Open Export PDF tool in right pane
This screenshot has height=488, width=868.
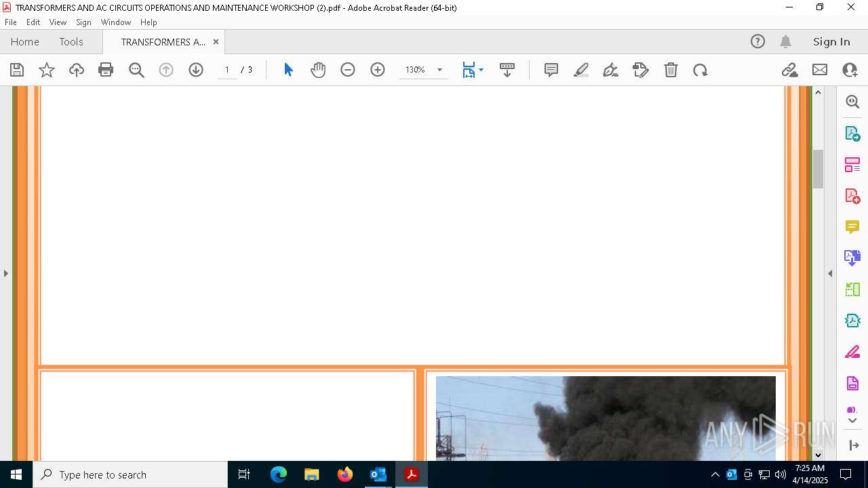[852, 133]
